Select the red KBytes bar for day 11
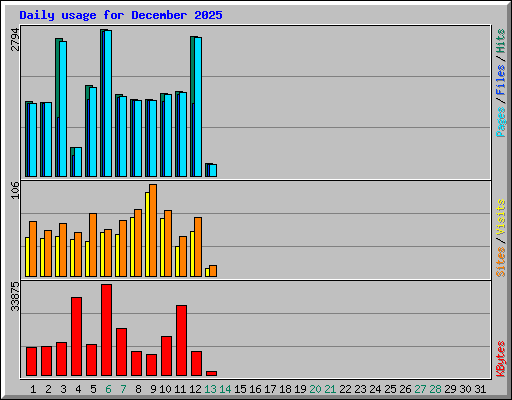The width and height of the screenshot is (512, 400). click(x=182, y=341)
